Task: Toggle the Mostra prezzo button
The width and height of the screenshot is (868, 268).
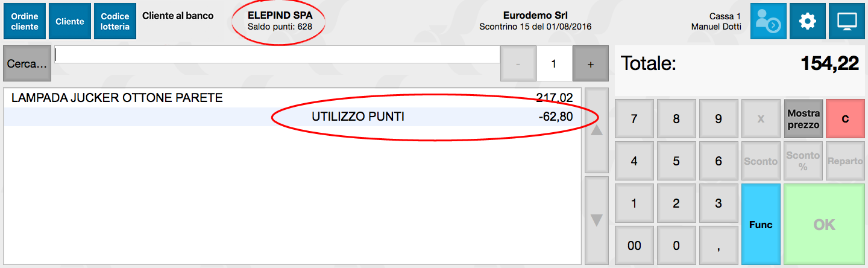Action: click(803, 119)
